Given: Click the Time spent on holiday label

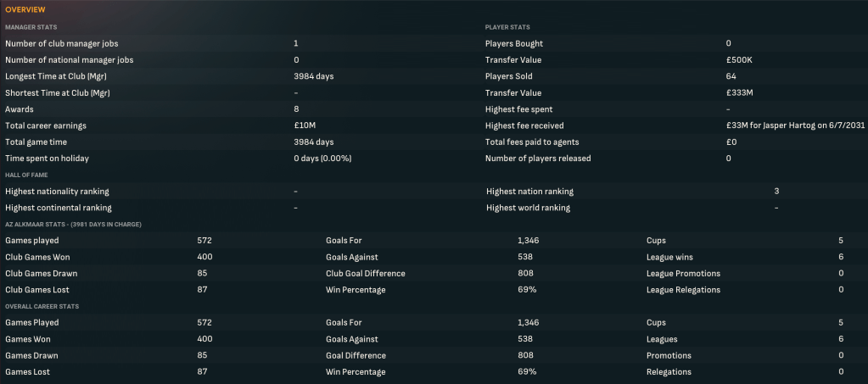Looking at the screenshot, I should click(x=46, y=159).
